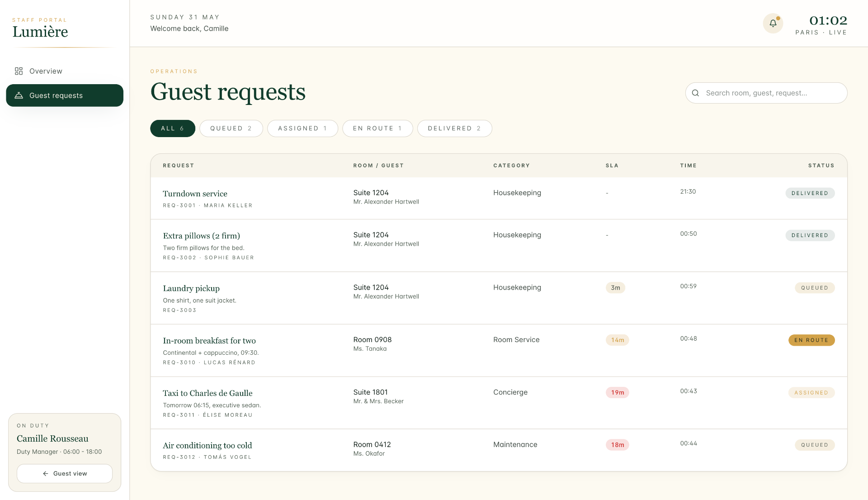The height and width of the screenshot is (500, 868).
Task: Focus the search room, guest, request field
Action: [x=766, y=93]
